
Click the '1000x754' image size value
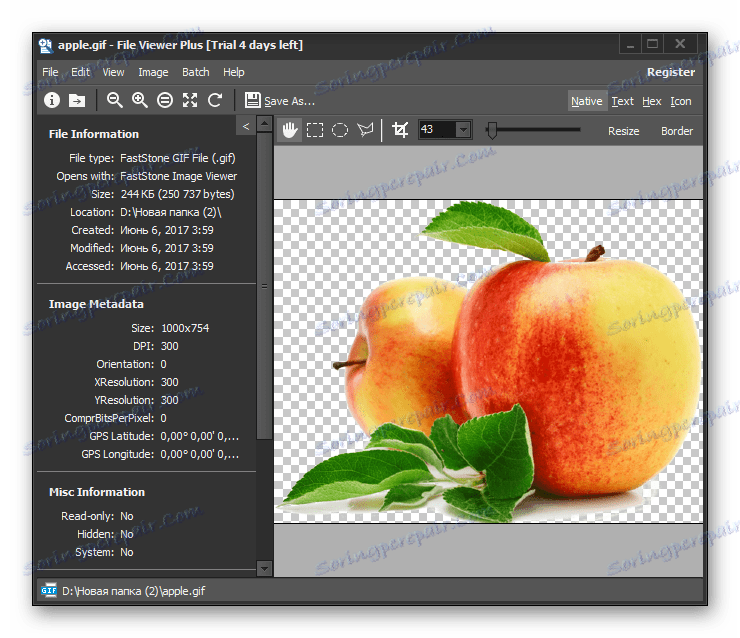pyautogui.click(x=185, y=328)
